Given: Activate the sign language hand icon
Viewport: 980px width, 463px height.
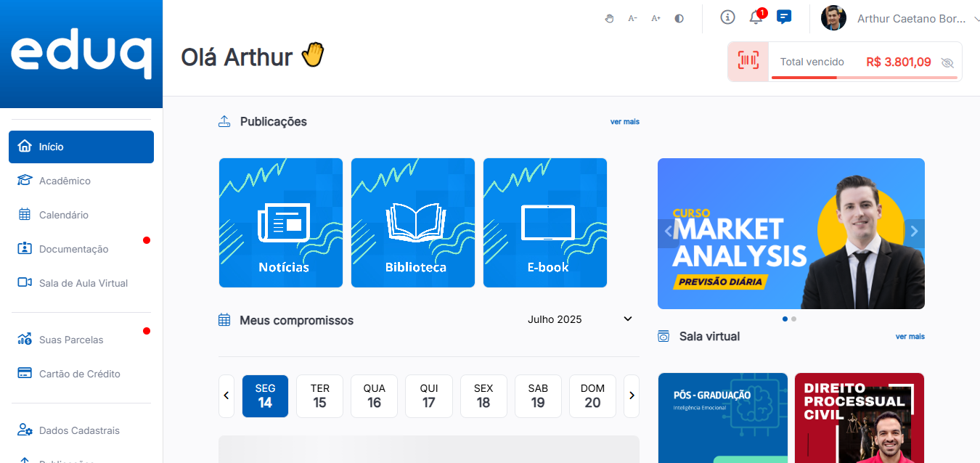Looking at the screenshot, I should tap(610, 19).
